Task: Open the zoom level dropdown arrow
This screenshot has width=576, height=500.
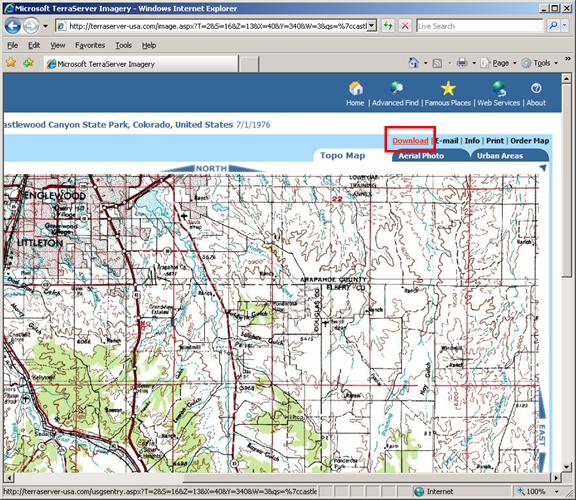Action: [556, 492]
